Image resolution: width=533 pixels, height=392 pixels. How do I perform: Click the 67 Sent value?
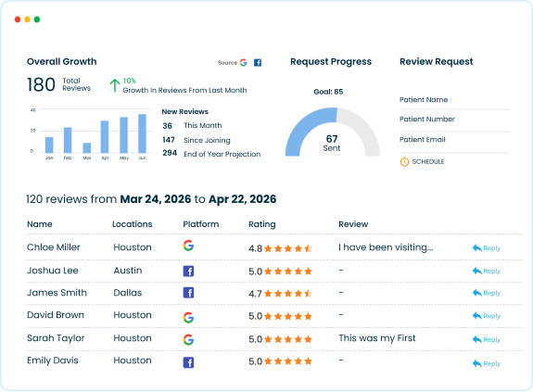[x=332, y=143]
